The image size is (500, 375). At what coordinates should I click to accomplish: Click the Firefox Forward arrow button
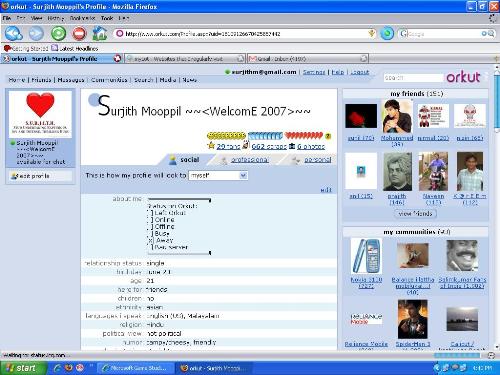tap(36, 33)
